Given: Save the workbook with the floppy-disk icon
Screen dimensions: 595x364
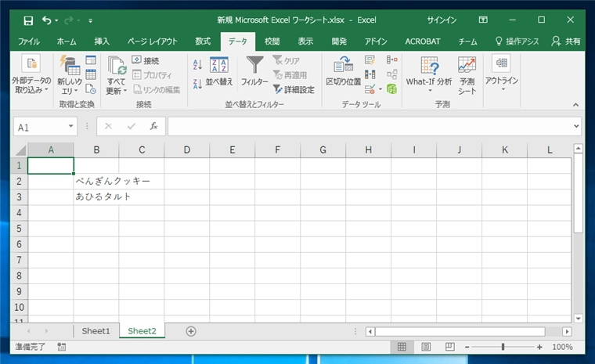Looking at the screenshot, I should [x=28, y=20].
